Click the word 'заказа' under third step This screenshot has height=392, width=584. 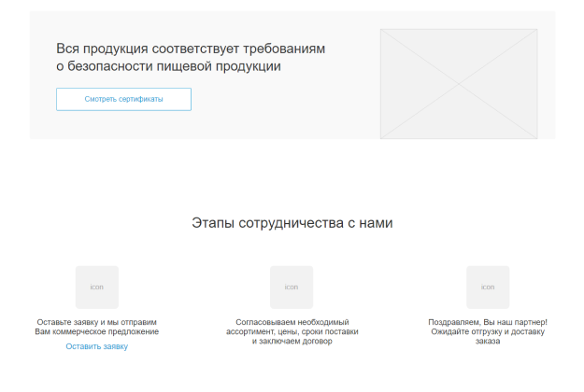[487, 342]
